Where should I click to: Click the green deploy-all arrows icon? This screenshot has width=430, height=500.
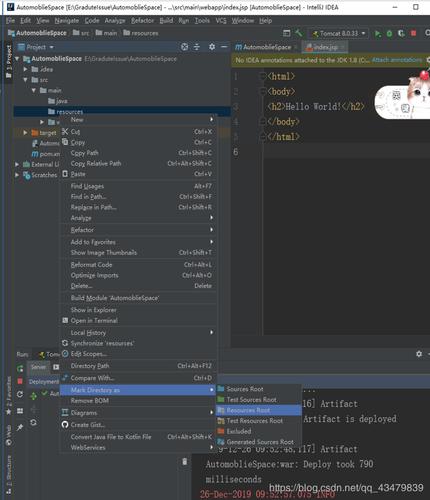coord(33,396)
